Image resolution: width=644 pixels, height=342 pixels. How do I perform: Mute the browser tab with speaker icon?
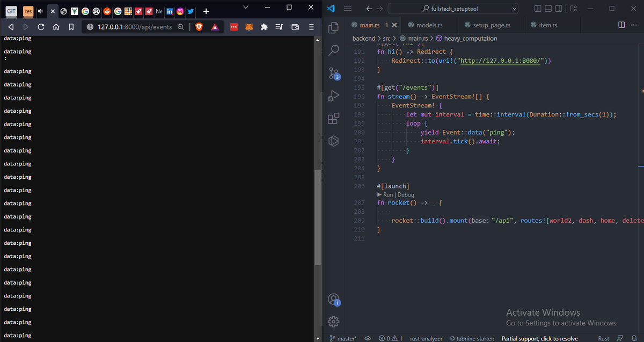pyautogui.click(x=40, y=11)
